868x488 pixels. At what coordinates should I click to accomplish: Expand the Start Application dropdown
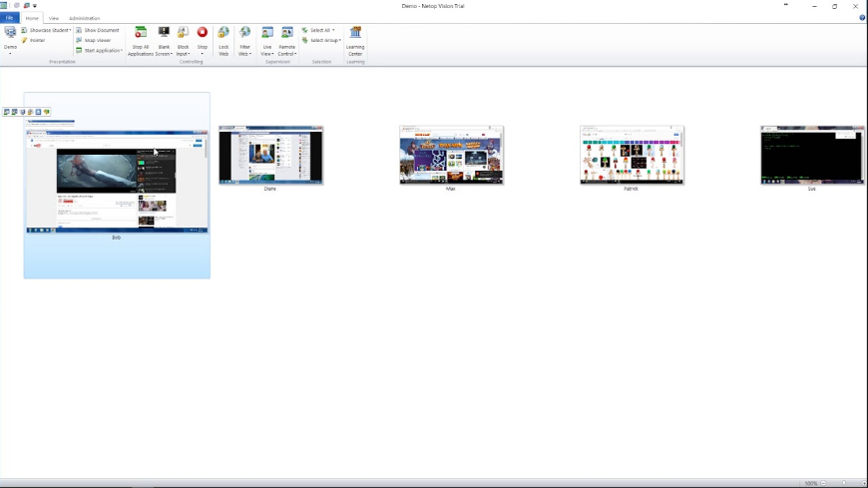click(x=101, y=50)
